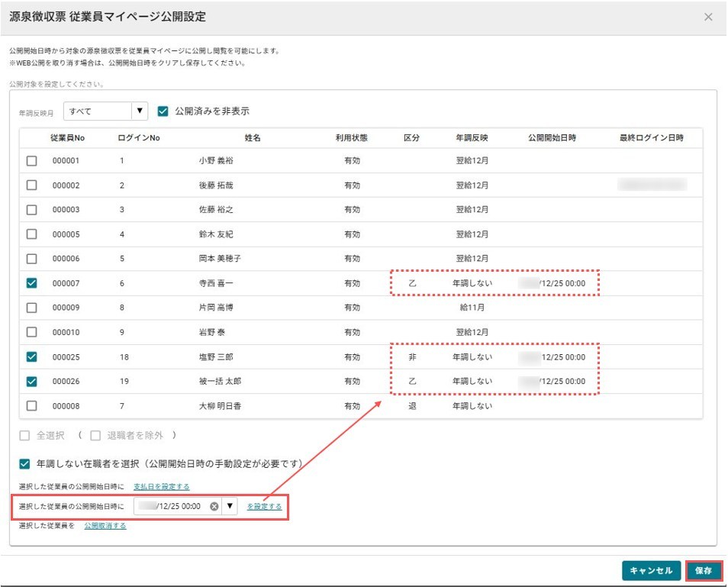Viewport: 728px width, 587px height.
Task: Click the 利用状態 column header
Action: (x=352, y=137)
